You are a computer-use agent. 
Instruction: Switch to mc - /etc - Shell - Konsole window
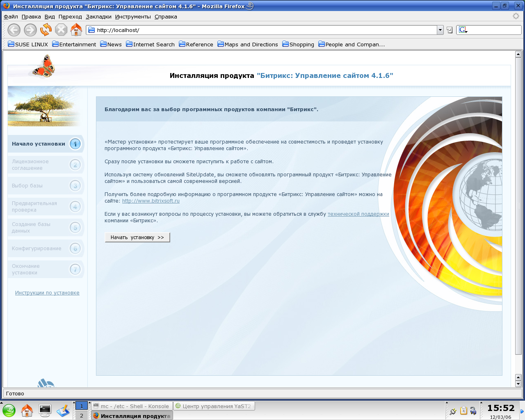[x=131, y=406]
